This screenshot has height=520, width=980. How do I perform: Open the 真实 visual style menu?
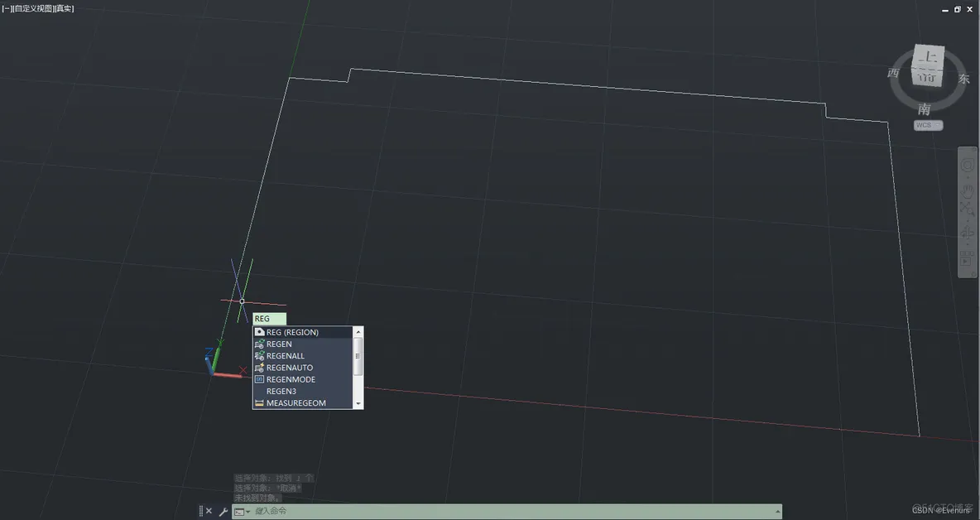64,9
